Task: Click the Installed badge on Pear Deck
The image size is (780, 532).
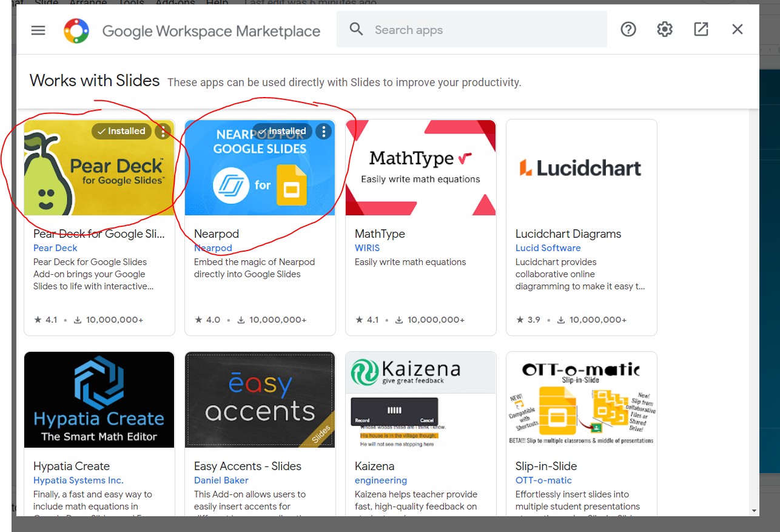Action: tap(121, 131)
